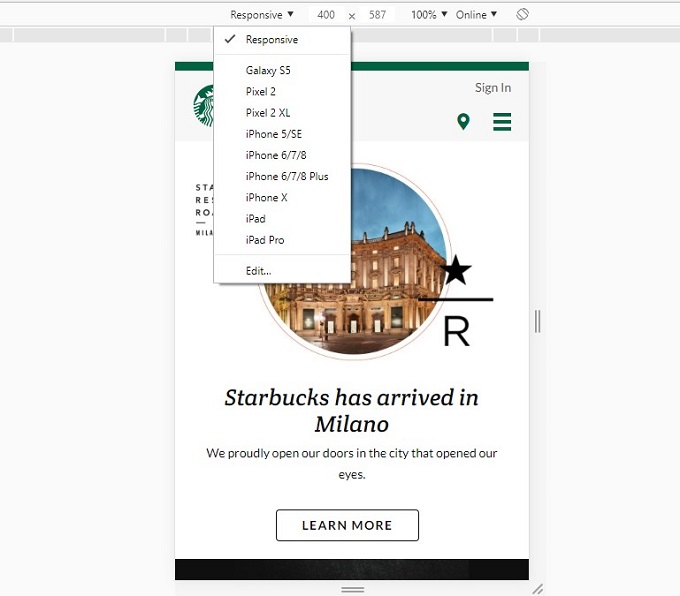Image resolution: width=680 pixels, height=596 pixels.
Task: Choose iPad Pro from device list
Action: click(x=282, y=240)
